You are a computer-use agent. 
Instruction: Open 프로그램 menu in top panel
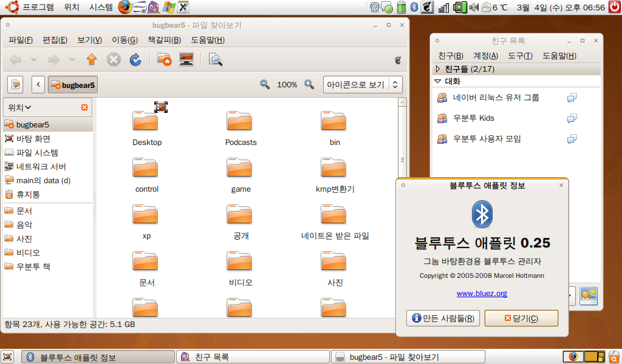(38, 7)
